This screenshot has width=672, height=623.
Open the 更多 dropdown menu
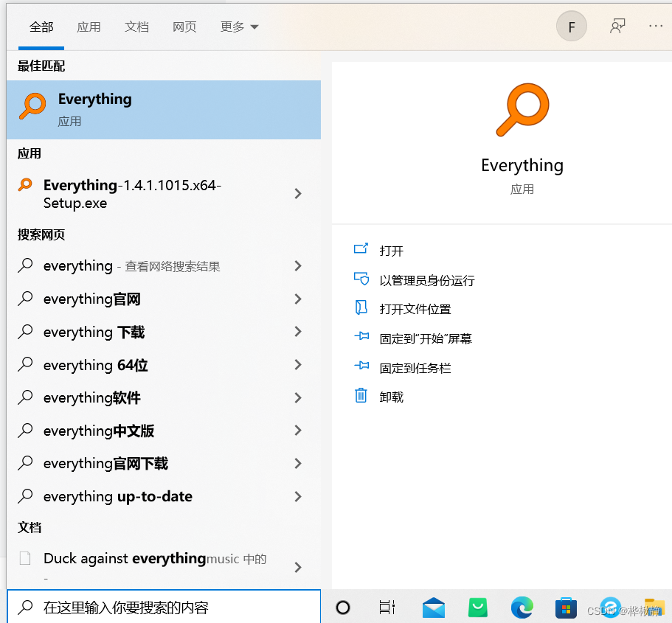[239, 27]
